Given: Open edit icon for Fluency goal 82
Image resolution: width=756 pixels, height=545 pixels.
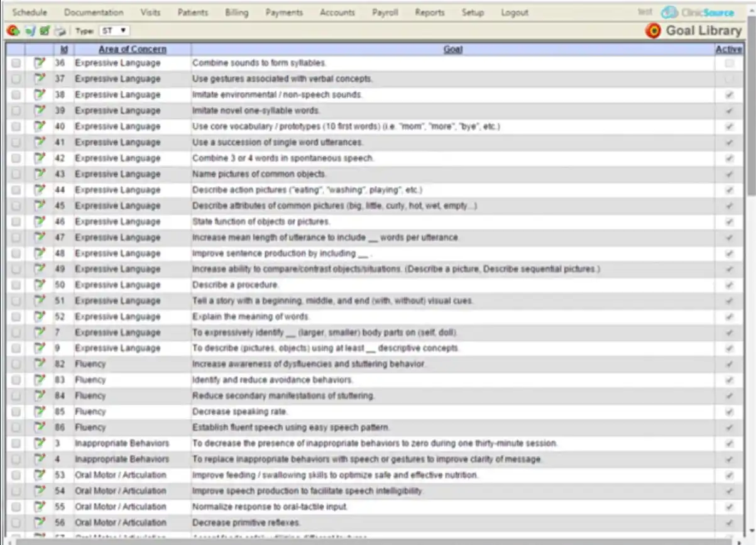Looking at the screenshot, I should point(39,363).
